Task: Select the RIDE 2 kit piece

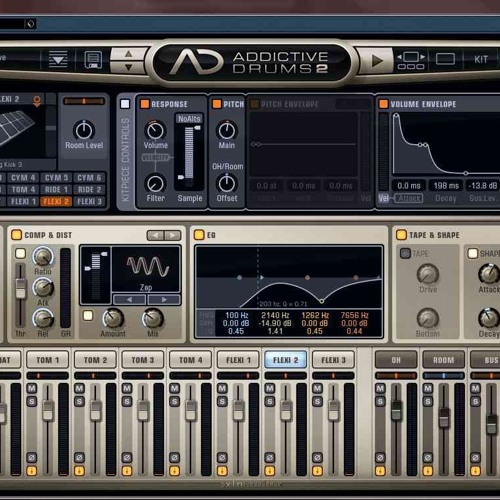Action: [89, 190]
